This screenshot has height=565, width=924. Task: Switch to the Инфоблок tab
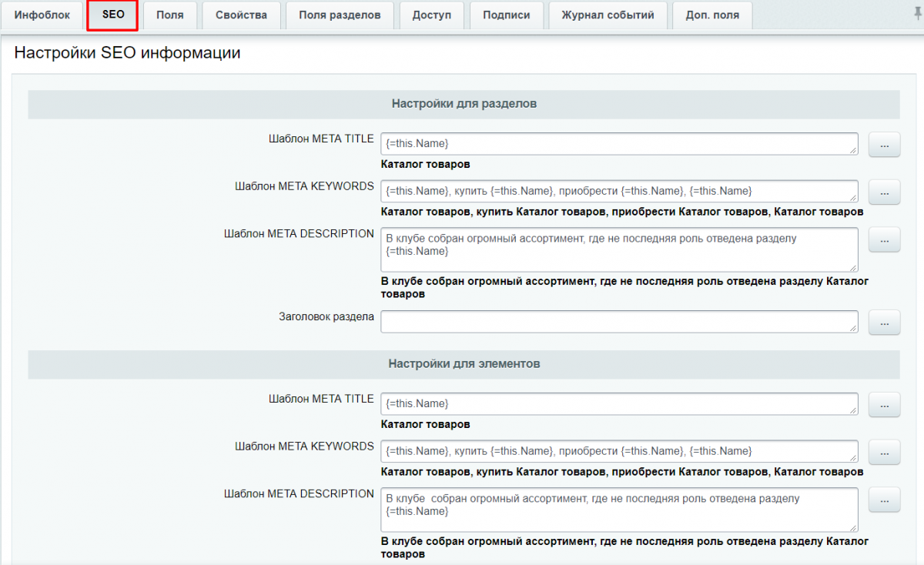(x=42, y=15)
